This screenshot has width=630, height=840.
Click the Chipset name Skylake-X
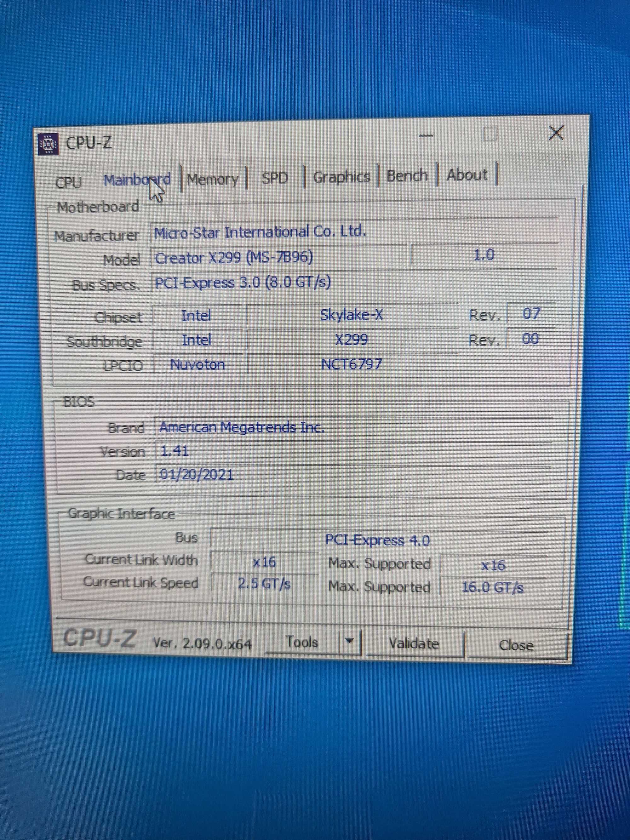[x=352, y=314]
